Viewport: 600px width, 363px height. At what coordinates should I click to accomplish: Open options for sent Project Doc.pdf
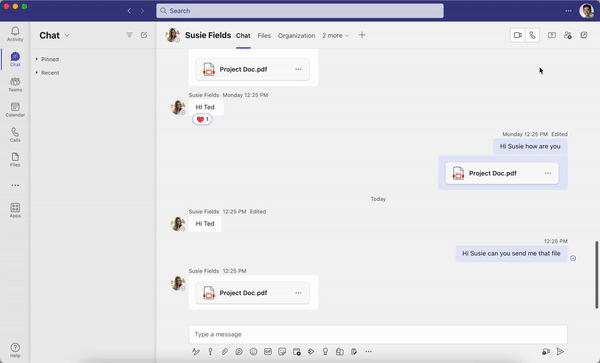(548, 173)
